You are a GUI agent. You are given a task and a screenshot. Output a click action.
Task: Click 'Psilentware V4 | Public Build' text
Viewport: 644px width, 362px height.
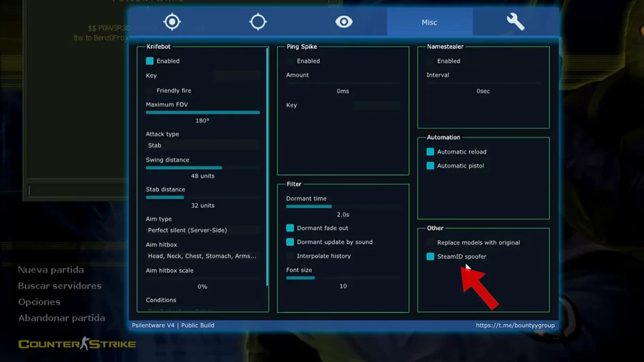(x=173, y=325)
